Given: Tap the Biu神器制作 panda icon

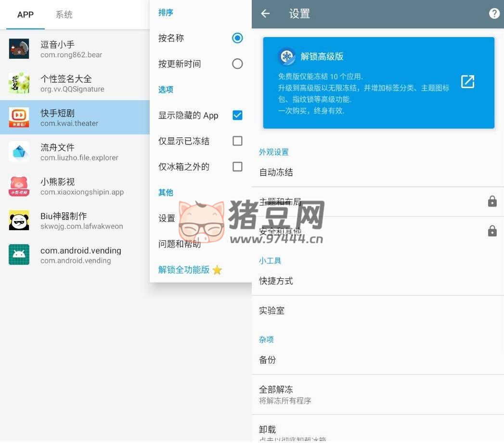Looking at the screenshot, I should [x=19, y=221].
